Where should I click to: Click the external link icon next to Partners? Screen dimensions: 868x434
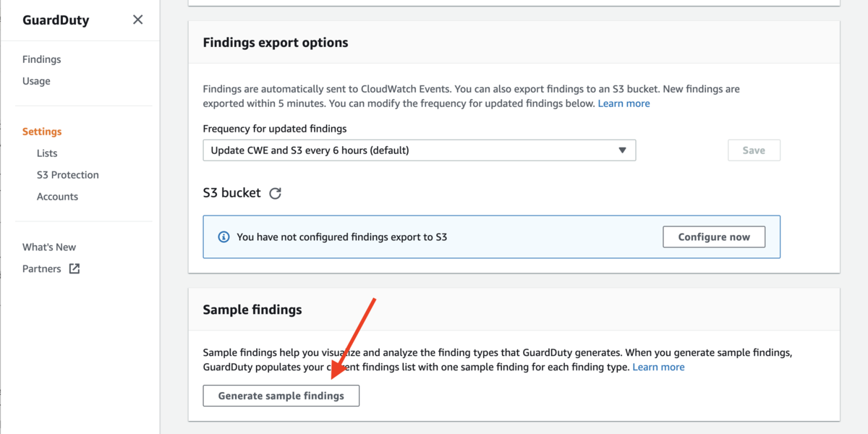(x=74, y=268)
